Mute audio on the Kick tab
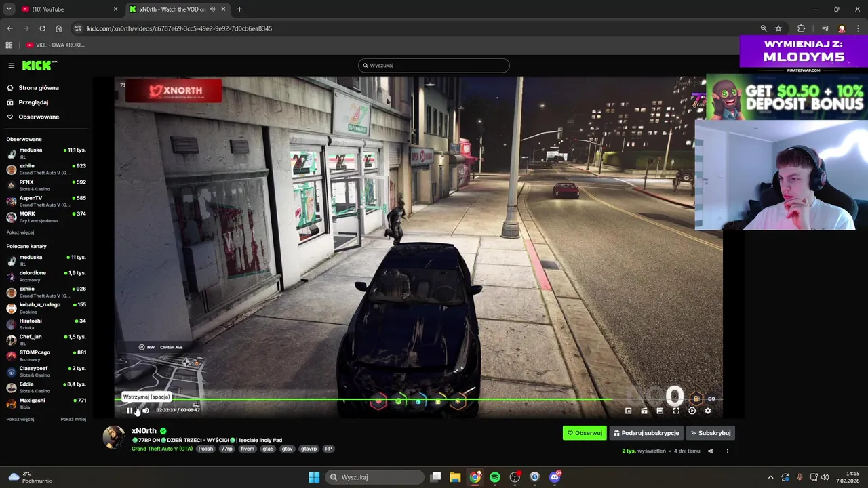The width and height of the screenshot is (868, 488). [x=212, y=9]
